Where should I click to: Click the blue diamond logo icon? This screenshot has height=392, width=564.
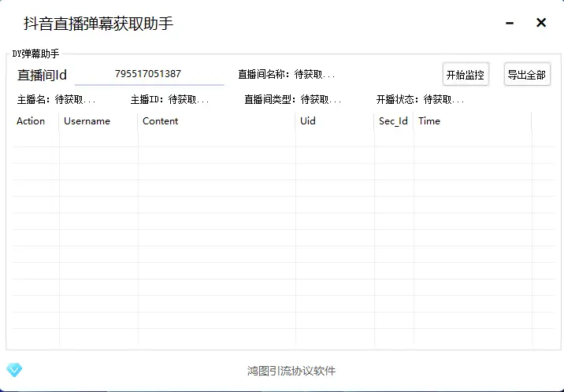pos(14,369)
